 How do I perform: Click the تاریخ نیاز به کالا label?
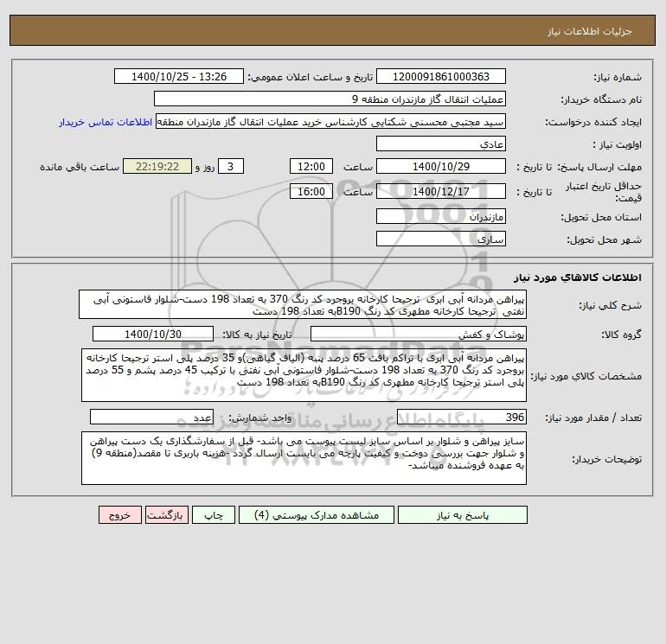(x=257, y=335)
